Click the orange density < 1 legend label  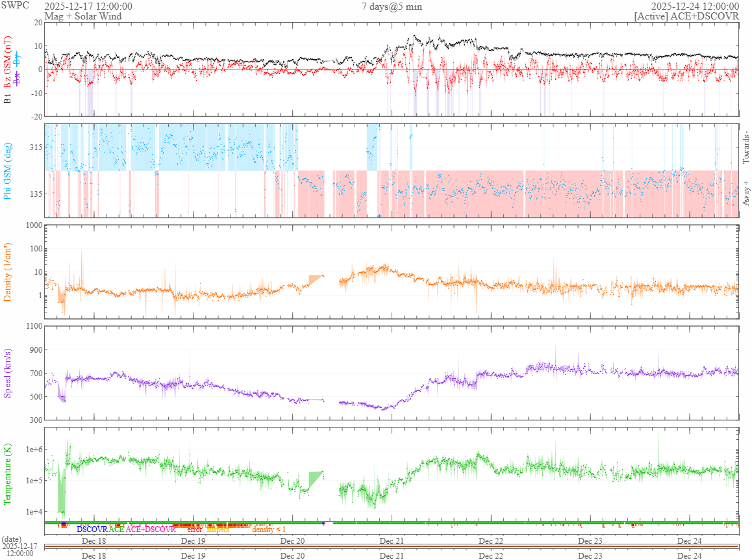268,529
